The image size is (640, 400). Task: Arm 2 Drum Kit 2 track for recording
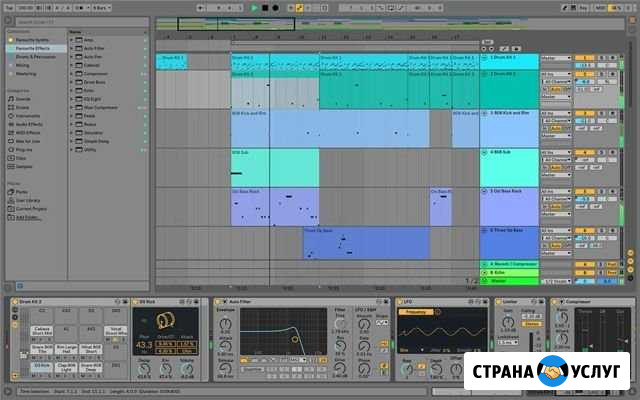pyautogui.click(x=612, y=74)
